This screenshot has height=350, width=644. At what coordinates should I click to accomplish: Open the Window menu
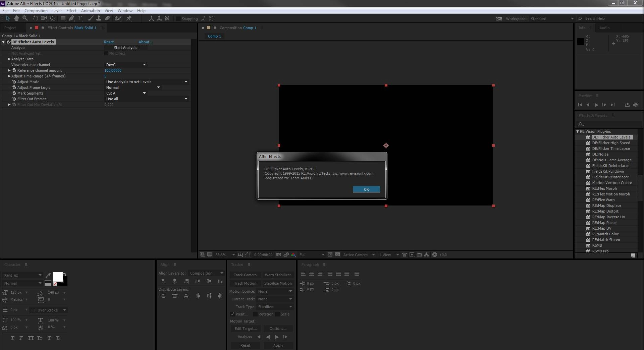(x=125, y=11)
